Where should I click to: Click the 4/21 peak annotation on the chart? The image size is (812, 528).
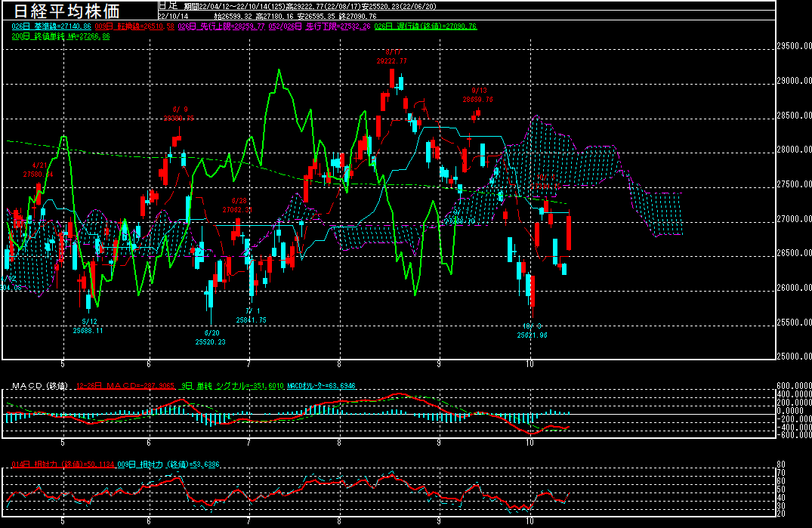39,170
